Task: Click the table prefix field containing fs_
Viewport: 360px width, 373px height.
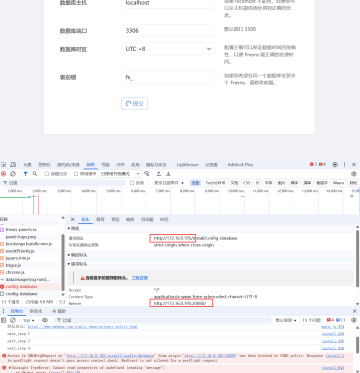Action: pos(169,77)
